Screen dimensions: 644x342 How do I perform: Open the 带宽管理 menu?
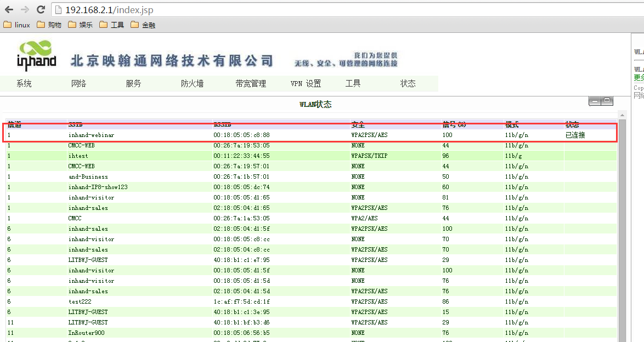(x=251, y=84)
